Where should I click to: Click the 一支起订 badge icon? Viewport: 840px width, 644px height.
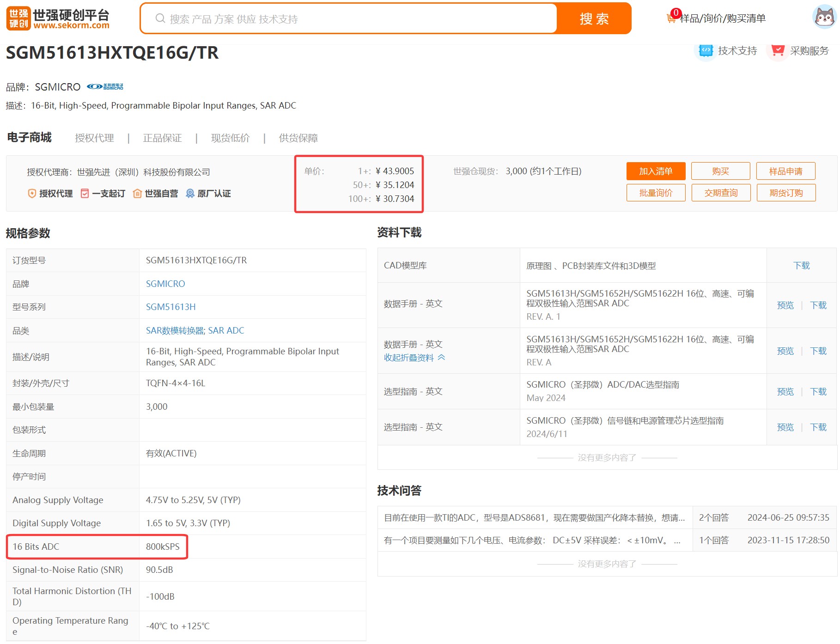coord(85,194)
